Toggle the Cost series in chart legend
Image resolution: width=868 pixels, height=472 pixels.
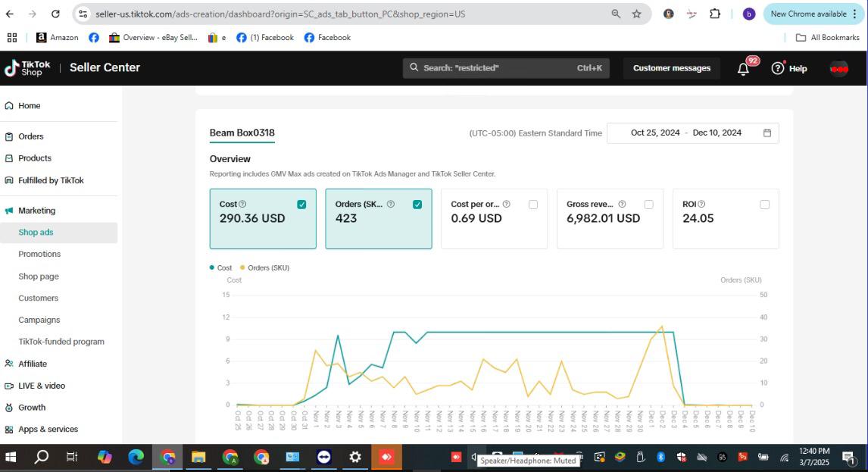[x=221, y=267]
